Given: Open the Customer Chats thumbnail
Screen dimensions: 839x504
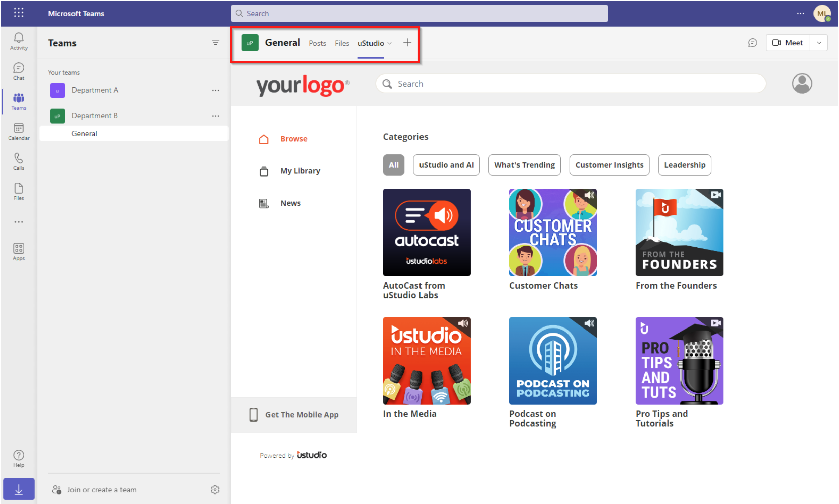Looking at the screenshot, I should click(x=553, y=232).
